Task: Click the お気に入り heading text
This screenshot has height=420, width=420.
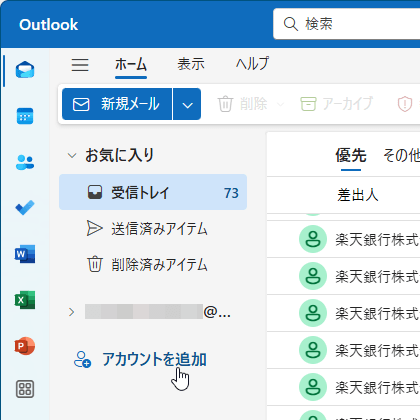Action: point(119,155)
